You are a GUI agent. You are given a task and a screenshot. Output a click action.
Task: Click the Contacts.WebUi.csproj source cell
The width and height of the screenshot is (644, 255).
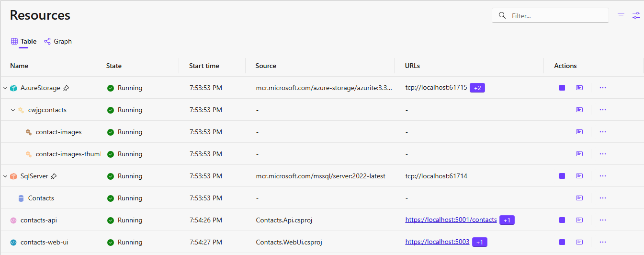tap(289, 242)
